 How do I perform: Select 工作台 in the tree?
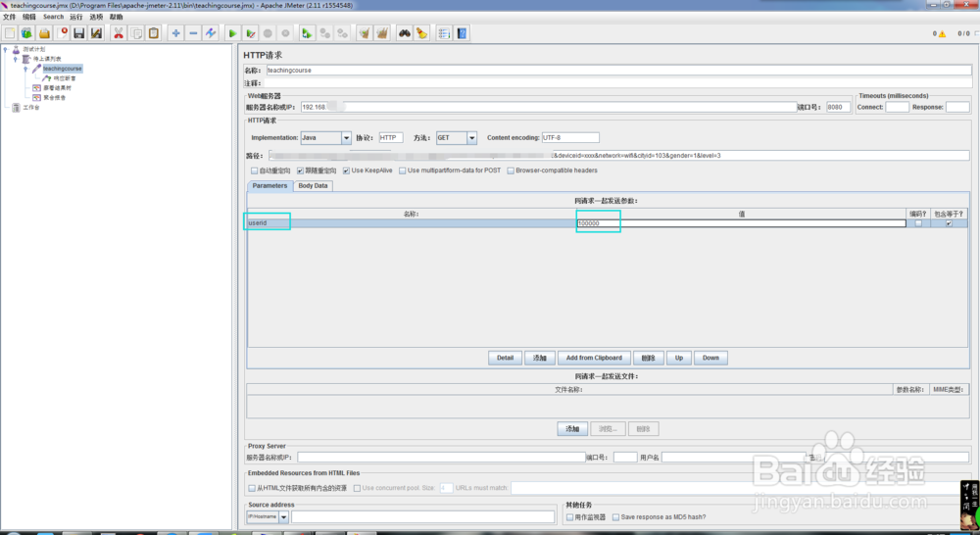tap(31, 108)
